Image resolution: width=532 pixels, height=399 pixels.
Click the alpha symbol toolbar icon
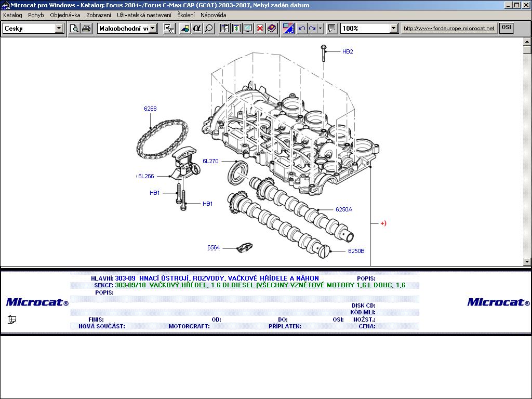click(x=197, y=28)
